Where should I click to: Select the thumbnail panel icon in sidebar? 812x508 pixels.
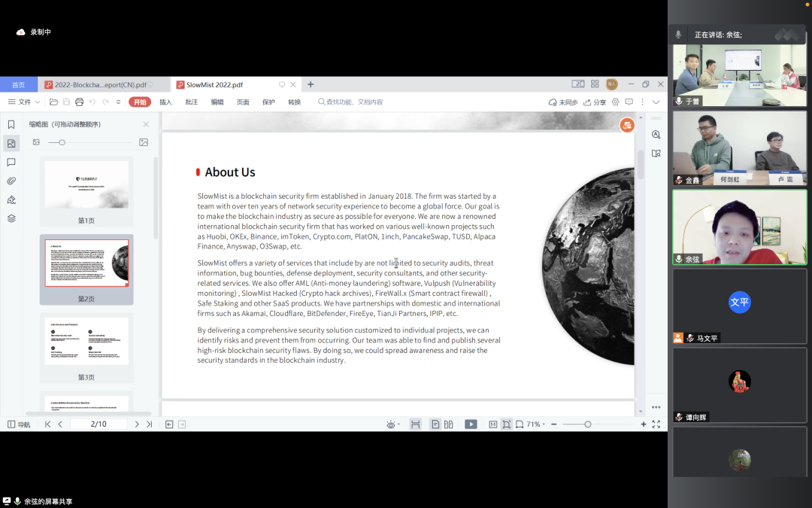[x=11, y=144]
